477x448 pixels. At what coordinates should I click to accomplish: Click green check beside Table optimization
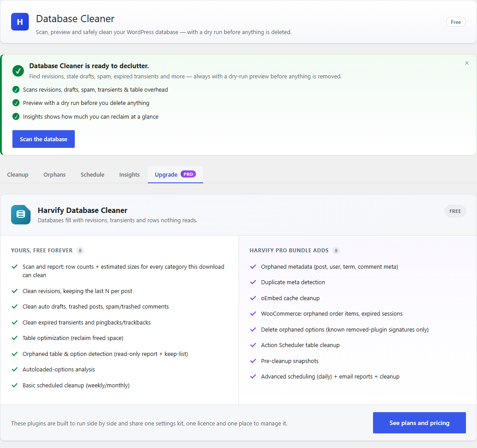(x=15, y=338)
